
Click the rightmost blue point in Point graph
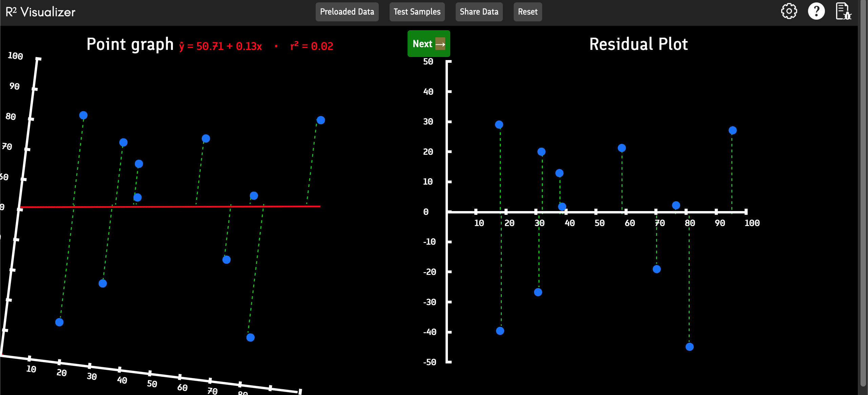pos(320,119)
